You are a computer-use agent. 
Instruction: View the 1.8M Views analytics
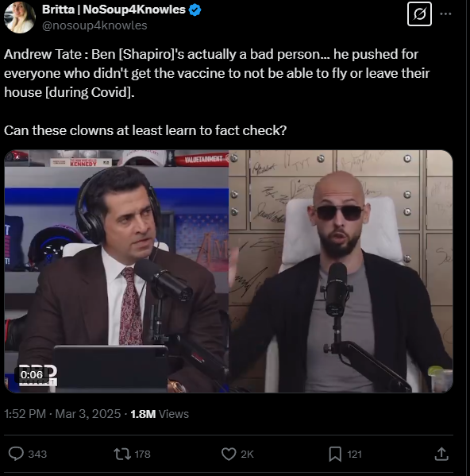[x=160, y=414]
